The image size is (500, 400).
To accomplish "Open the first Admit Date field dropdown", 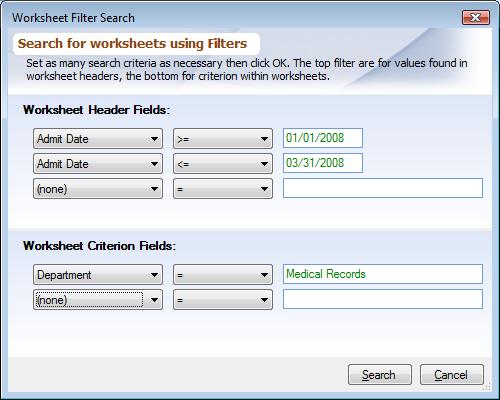I will pos(98,138).
